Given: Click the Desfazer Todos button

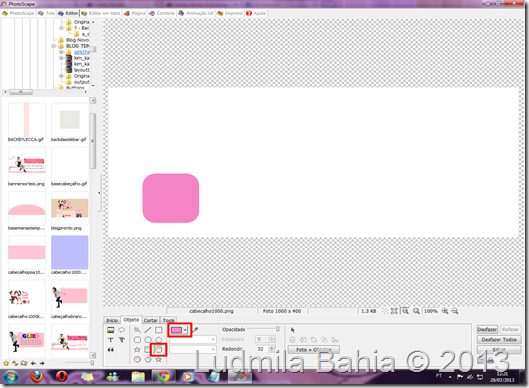Looking at the screenshot, I should pyautogui.click(x=499, y=339).
